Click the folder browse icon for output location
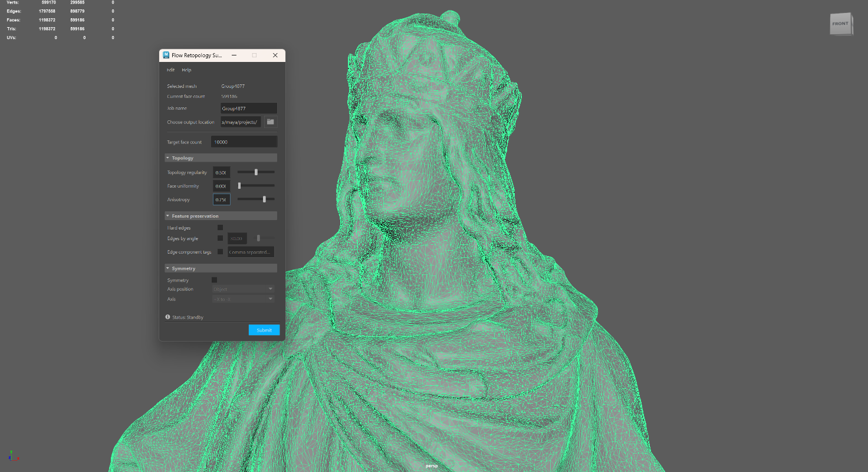The width and height of the screenshot is (868, 472). pyautogui.click(x=270, y=122)
